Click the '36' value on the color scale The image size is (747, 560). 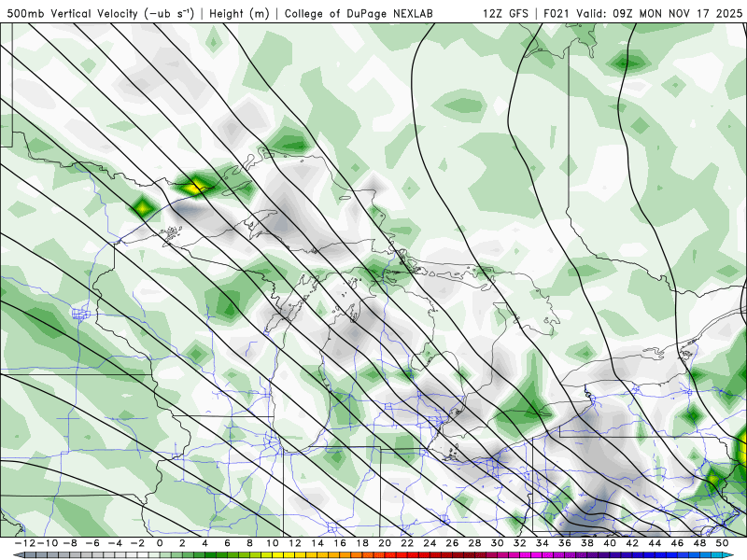pyautogui.click(x=565, y=543)
